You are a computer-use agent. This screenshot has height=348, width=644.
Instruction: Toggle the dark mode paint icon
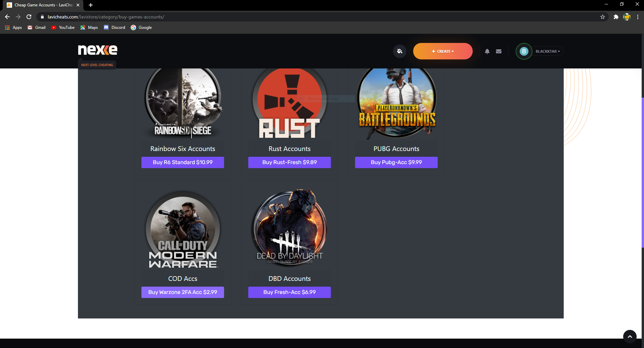point(399,51)
